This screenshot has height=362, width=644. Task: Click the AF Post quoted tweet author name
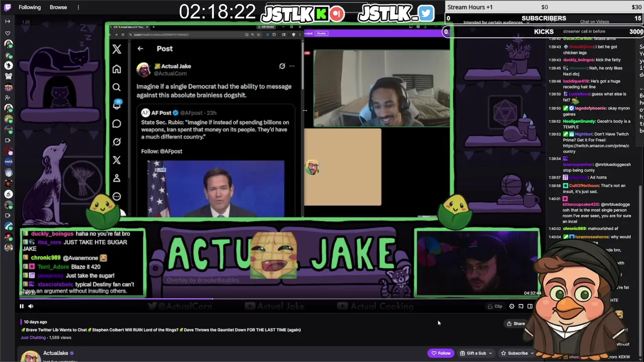click(x=162, y=113)
